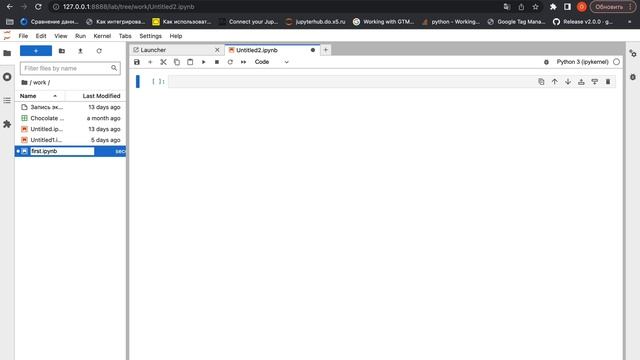
Task: Refresh the file list icon
Action: click(x=99, y=51)
